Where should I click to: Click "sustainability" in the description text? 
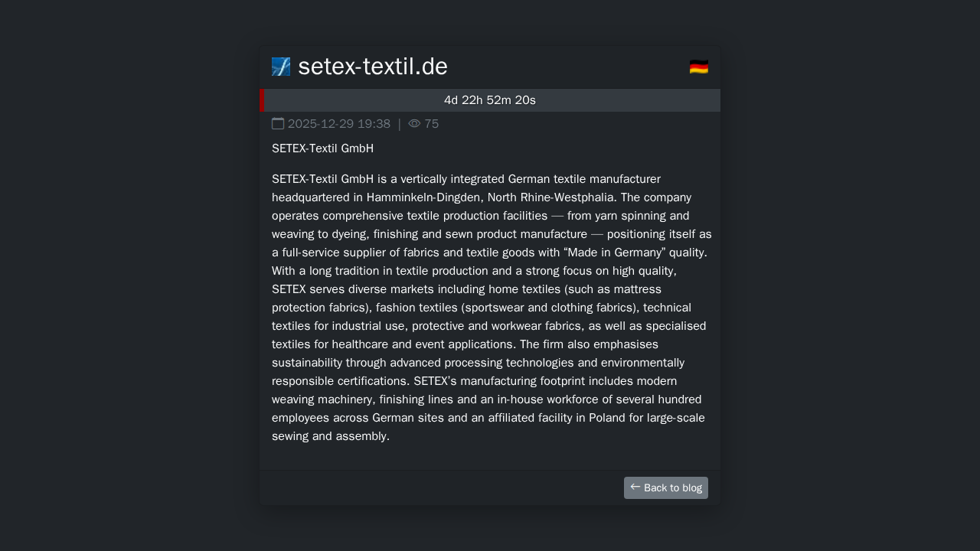pyautogui.click(x=311, y=363)
